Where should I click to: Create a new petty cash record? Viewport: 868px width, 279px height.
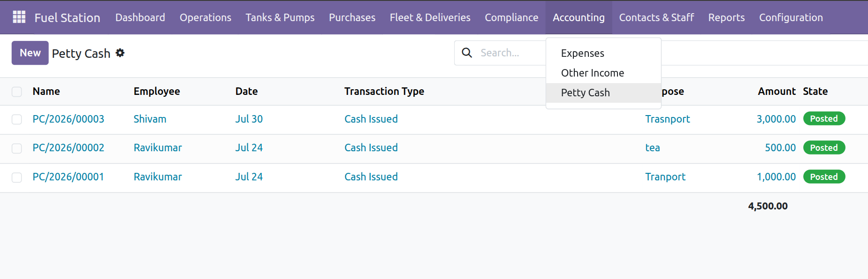point(30,53)
